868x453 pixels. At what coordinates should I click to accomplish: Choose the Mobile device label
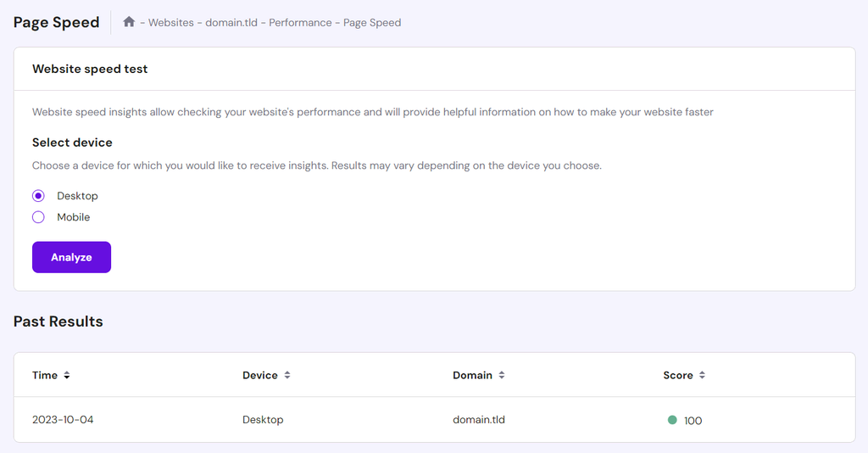point(73,217)
